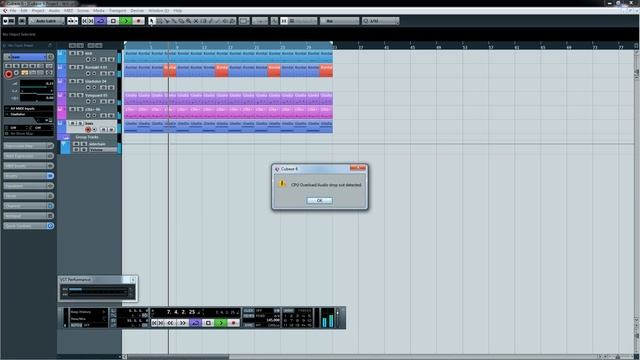The height and width of the screenshot is (360, 640).
Task: Open the Project menu
Action: (x=38, y=11)
